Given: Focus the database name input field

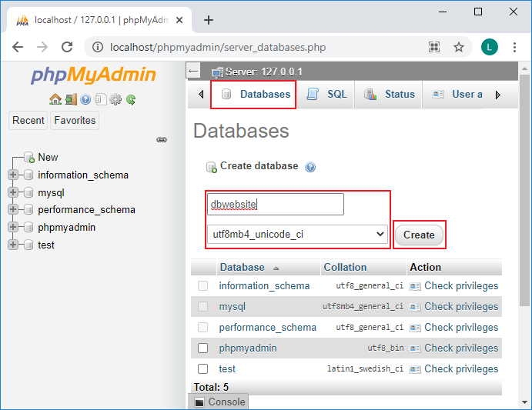Looking at the screenshot, I should point(276,204).
